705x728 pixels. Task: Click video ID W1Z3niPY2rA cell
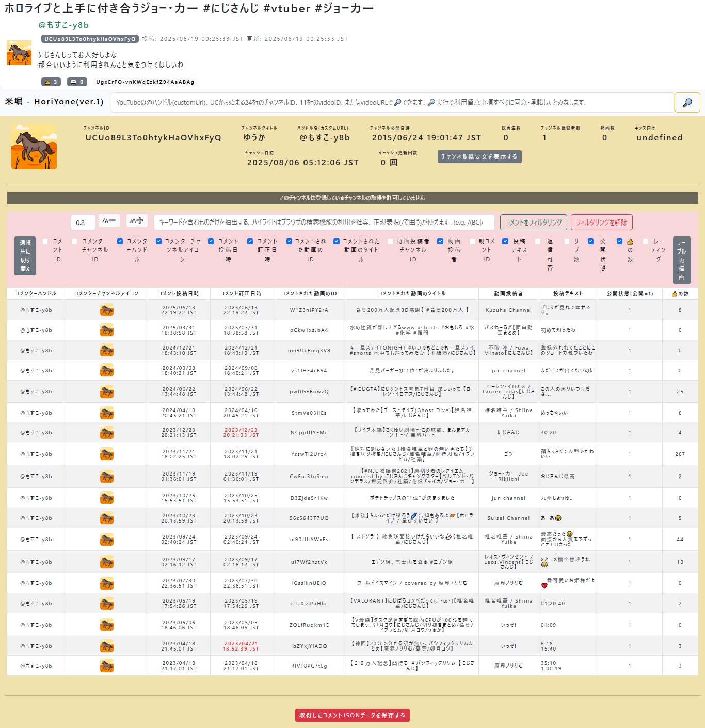coord(309,310)
